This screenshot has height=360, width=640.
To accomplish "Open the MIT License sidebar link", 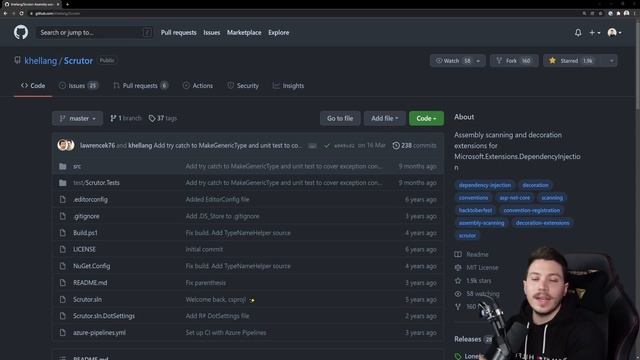I will pos(482,268).
